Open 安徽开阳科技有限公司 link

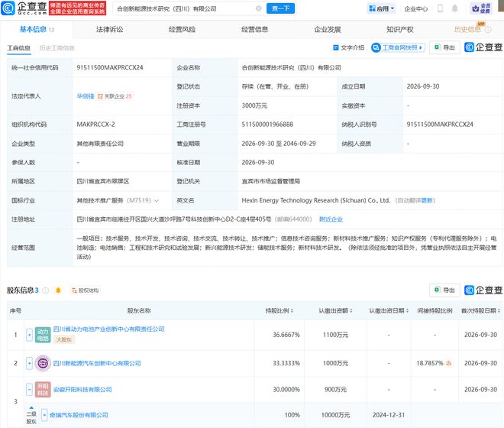click(82, 390)
